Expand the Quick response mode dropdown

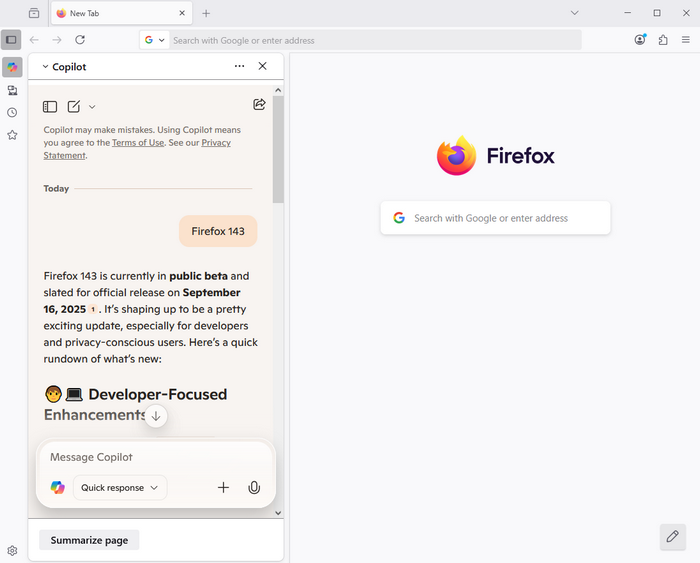click(120, 488)
